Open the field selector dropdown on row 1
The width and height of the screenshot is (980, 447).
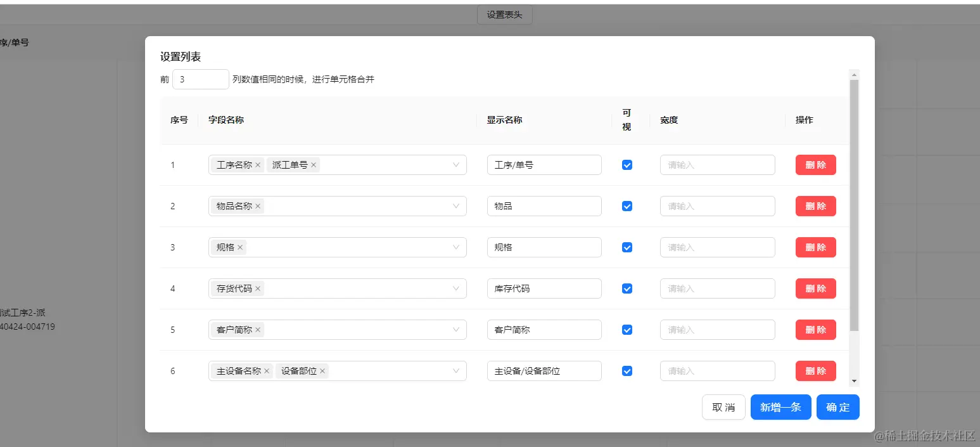click(x=455, y=164)
